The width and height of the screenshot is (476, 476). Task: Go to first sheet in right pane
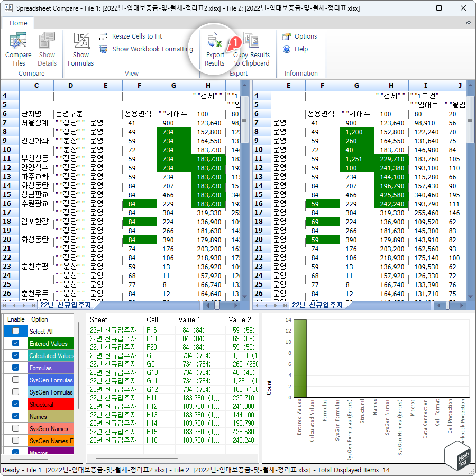pyautogui.click(x=257, y=305)
